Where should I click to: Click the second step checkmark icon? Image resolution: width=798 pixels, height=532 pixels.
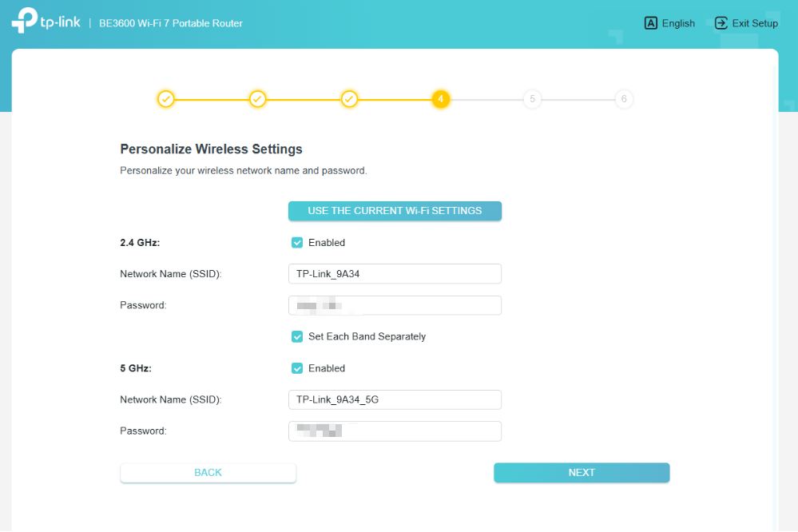tap(257, 99)
